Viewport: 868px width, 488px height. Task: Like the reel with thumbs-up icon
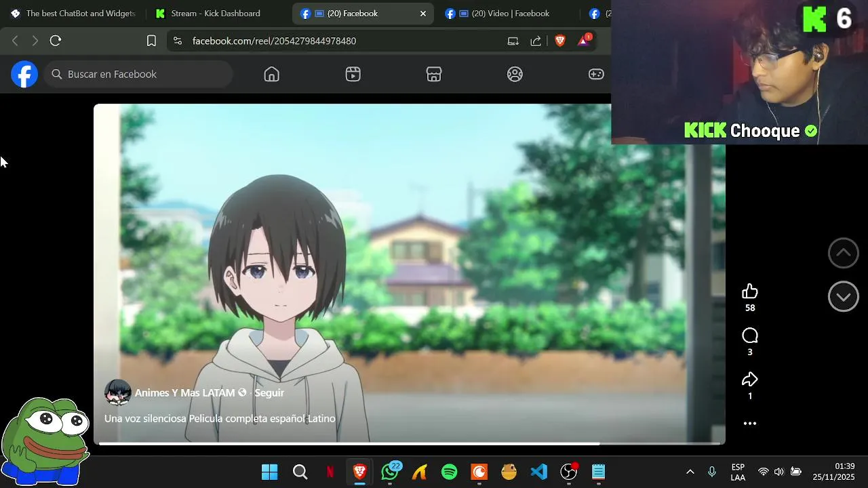coord(750,291)
